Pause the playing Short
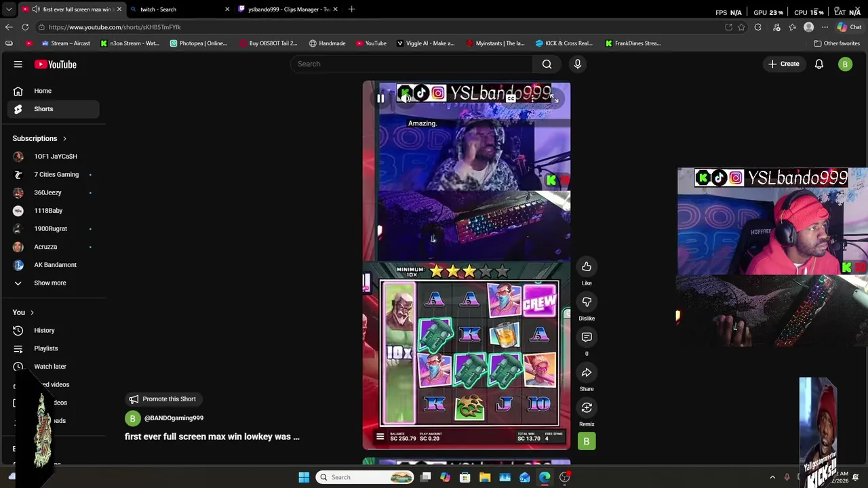Image resolution: width=868 pixels, height=488 pixels. click(380, 99)
